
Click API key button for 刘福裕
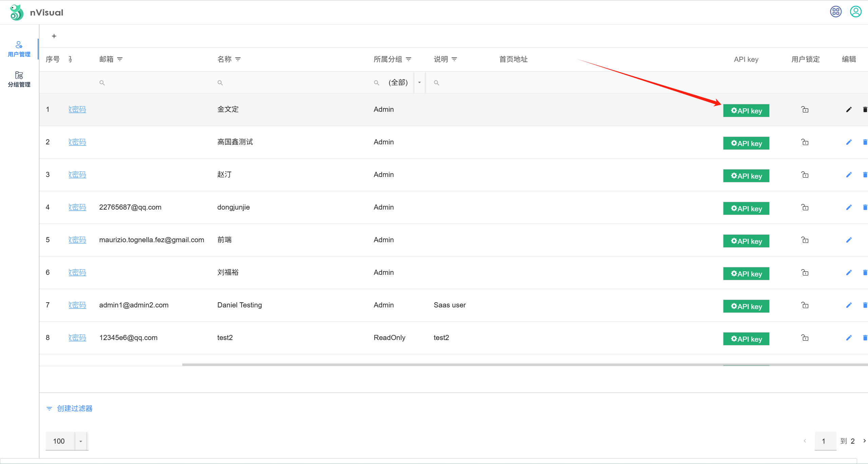point(746,274)
